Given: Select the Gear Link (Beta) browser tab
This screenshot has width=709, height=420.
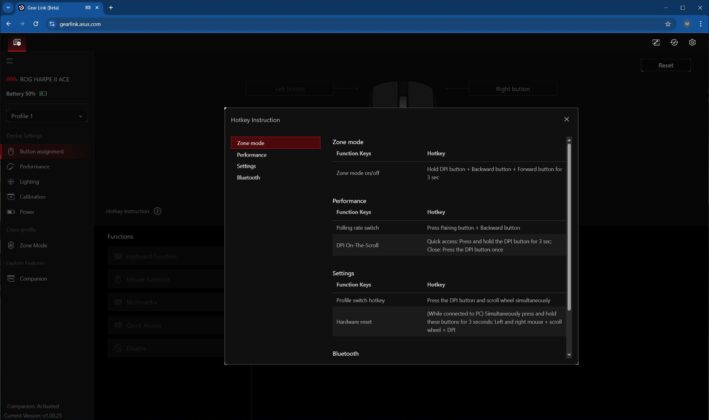Looking at the screenshot, I should tap(59, 8).
